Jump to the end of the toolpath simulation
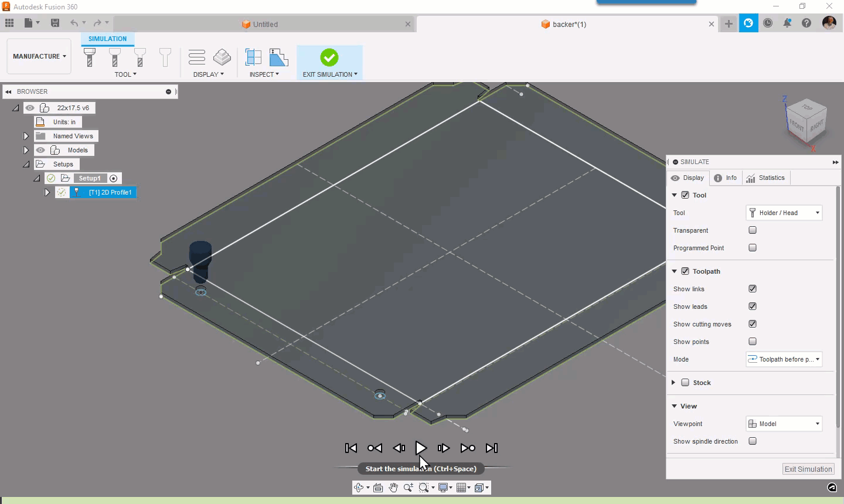Image resolution: width=844 pixels, height=504 pixels. coord(492,448)
